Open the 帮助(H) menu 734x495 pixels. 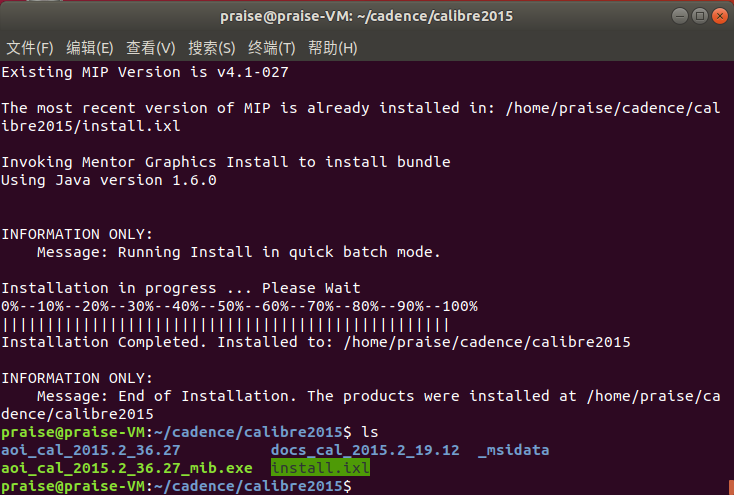[x=332, y=48]
